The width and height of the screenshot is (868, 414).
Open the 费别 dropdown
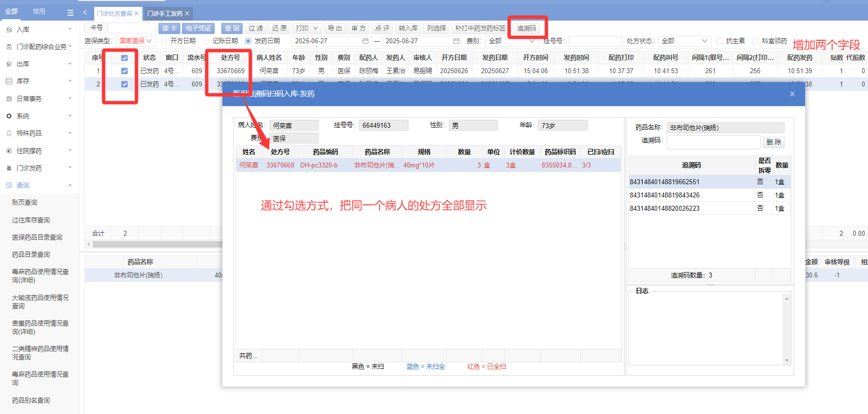click(511, 41)
